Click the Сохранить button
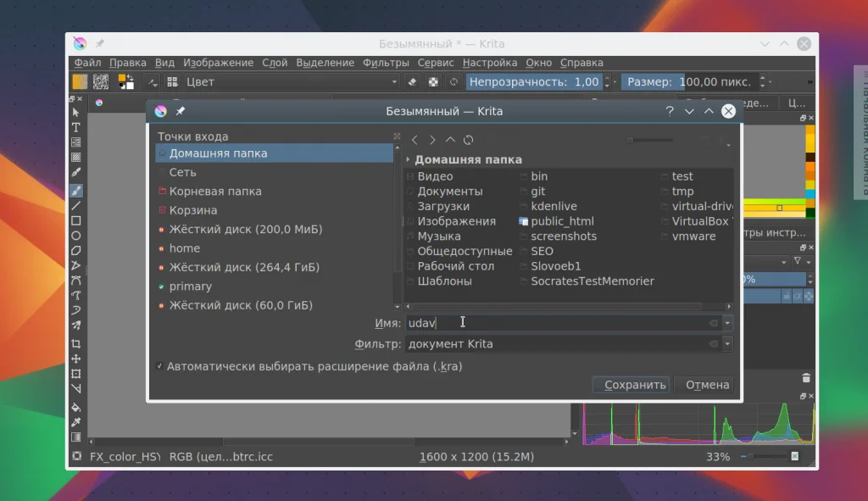 tap(631, 385)
